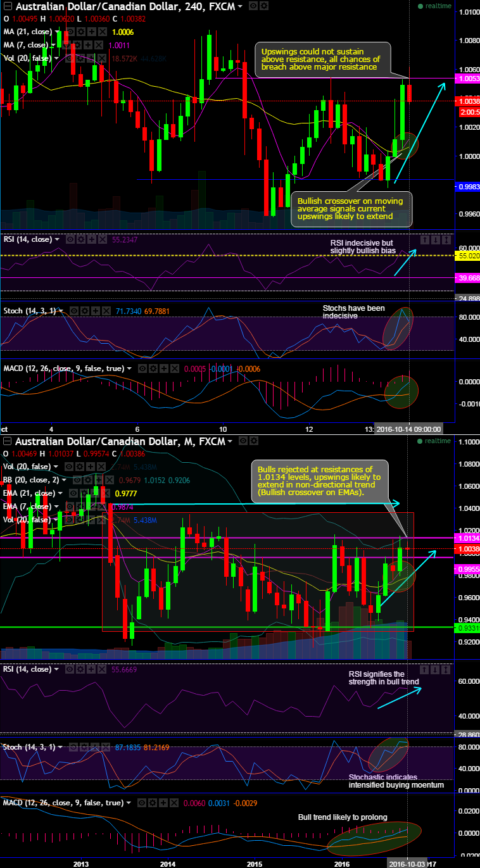Click the 1.0053 price label

pos(467,79)
